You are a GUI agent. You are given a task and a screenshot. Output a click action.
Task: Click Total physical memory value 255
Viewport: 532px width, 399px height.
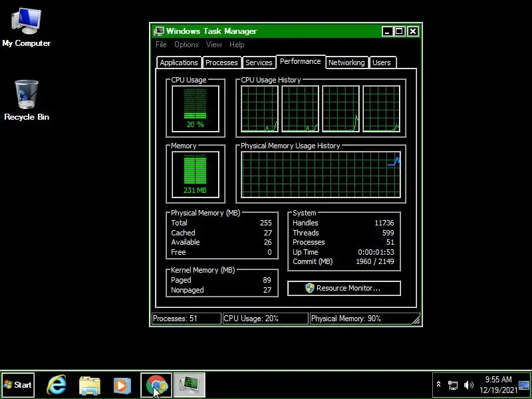tap(265, 223)
